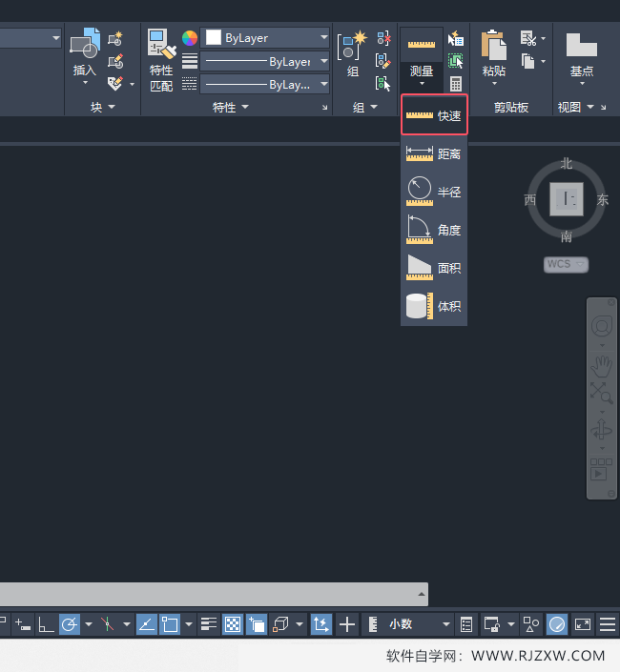Toggle Dynamic UCS in status bar
This screenshot has height=672, width=620.
[x=321, y=624]
